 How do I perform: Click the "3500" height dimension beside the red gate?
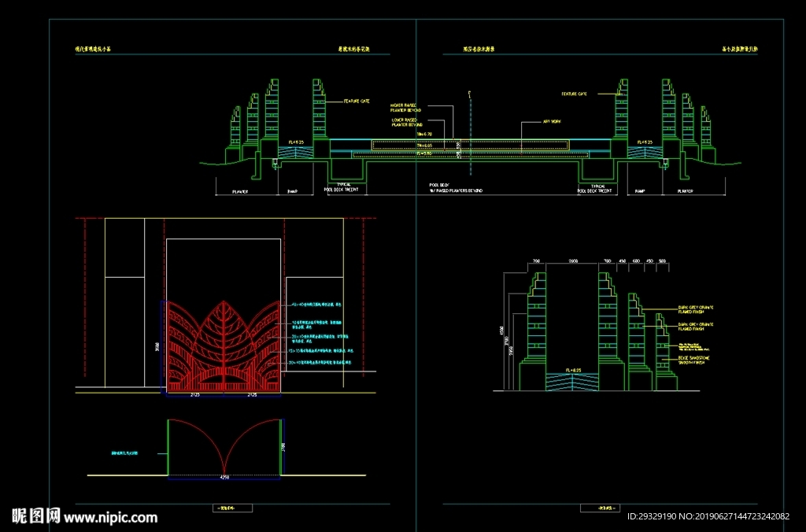tap(157, 348)
